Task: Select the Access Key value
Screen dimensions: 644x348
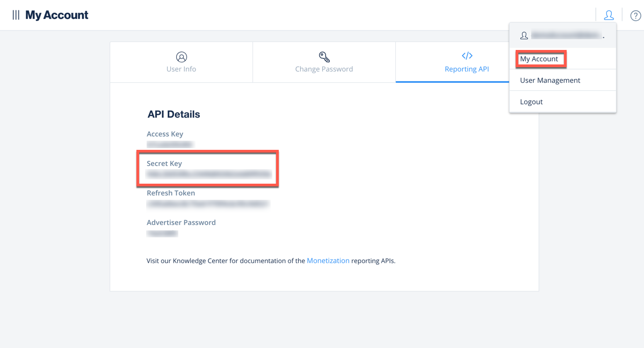Action: (169, 144)
